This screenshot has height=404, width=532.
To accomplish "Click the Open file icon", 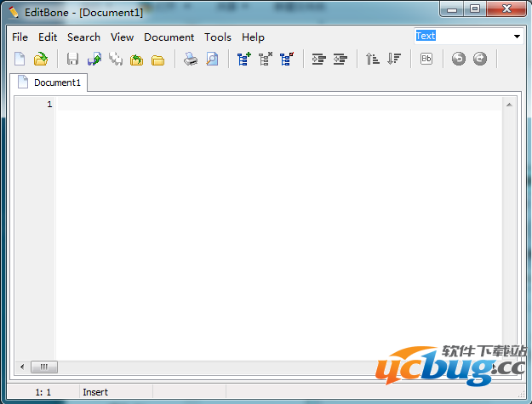I will pos(40,60).
